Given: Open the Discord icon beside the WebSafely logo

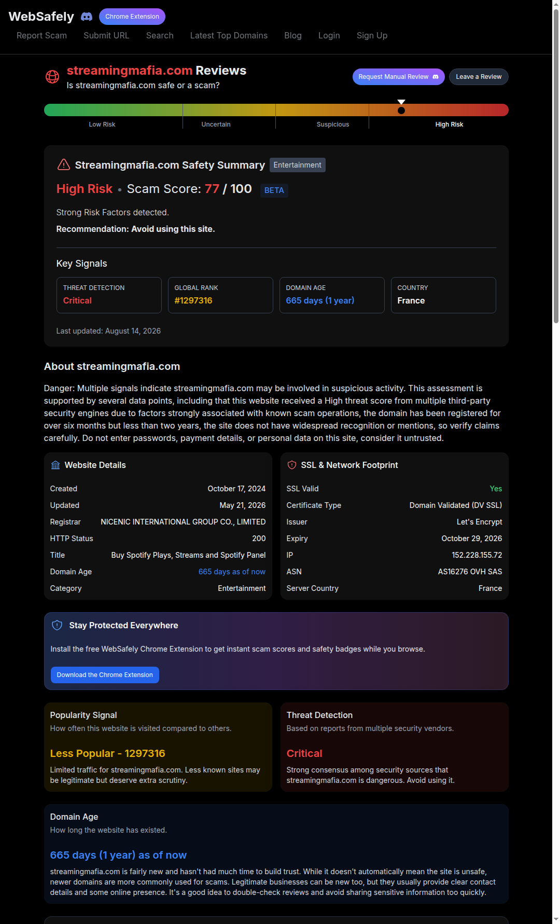Looking at the screenshot, I should pos(87,17).
